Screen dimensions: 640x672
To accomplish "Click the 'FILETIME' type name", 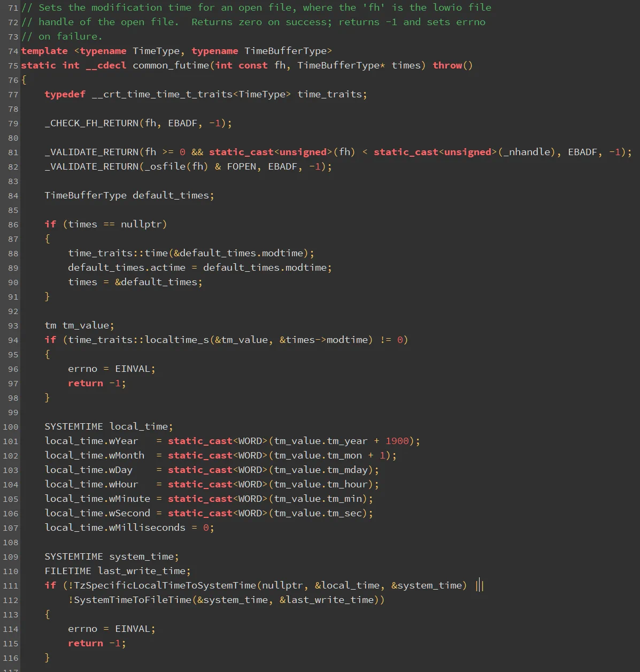I will 68,571.
